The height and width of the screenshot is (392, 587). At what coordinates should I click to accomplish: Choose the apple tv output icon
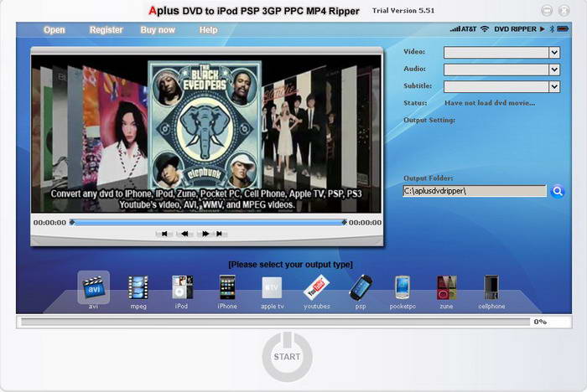[x=272, y=287]
